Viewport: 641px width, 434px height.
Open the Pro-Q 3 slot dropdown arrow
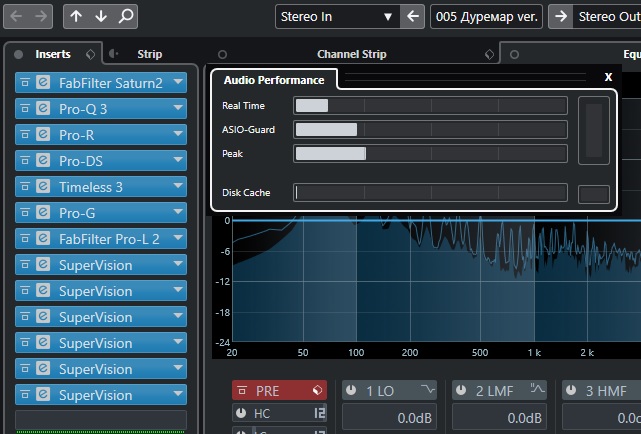(178, 108)
